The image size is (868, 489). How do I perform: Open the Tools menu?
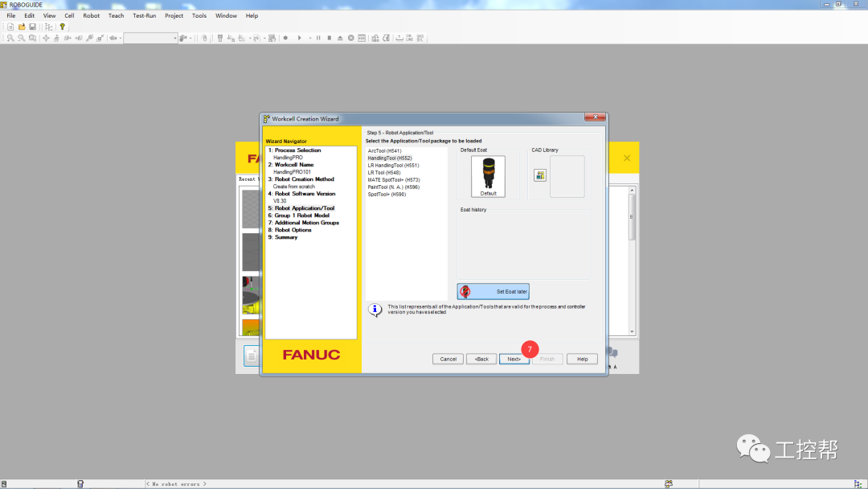point(199,15)
